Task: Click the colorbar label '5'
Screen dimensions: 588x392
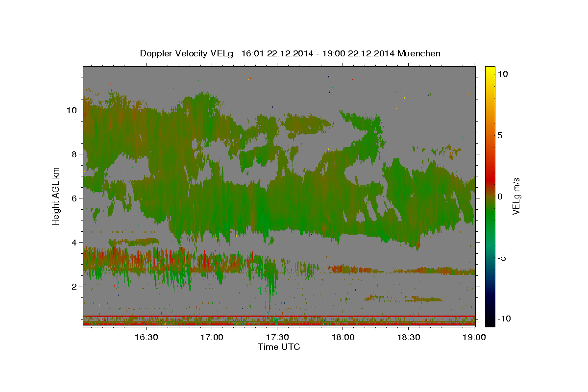Action: pyautogui.click(x=500, y=135)
